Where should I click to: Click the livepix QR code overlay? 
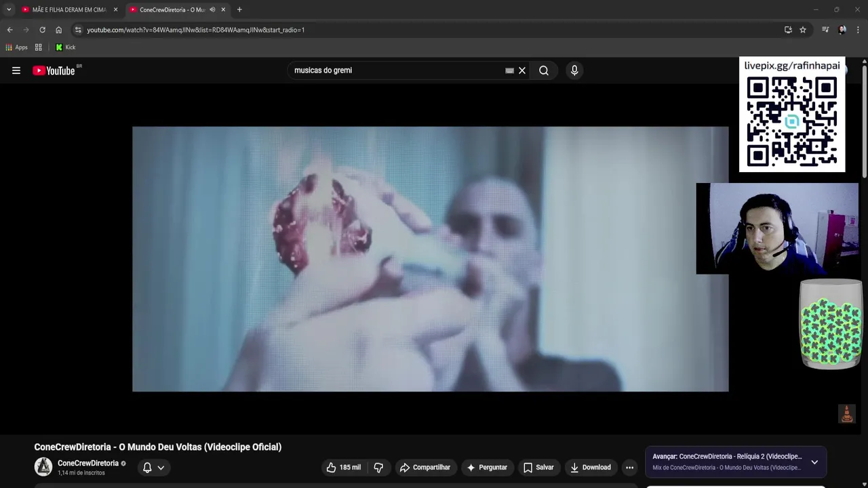click(792, 121)
